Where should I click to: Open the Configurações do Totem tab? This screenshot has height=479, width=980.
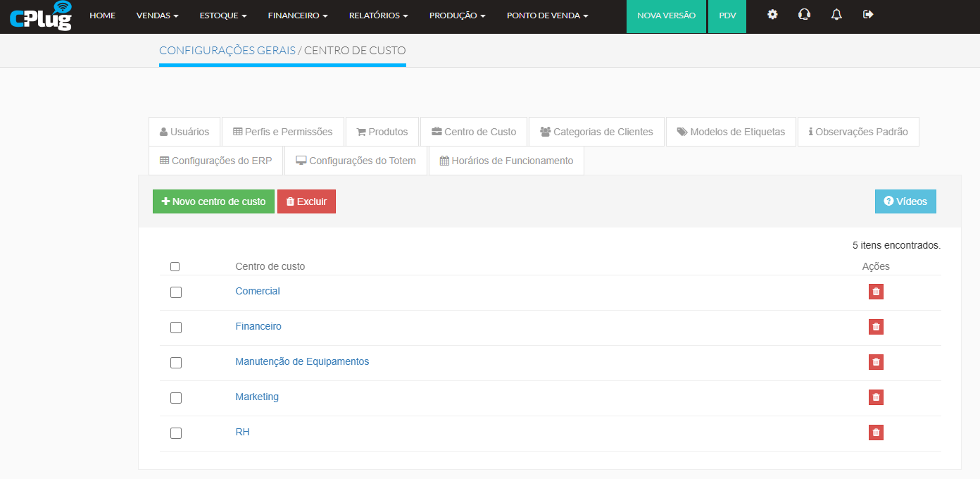pyautogui.click(x=356, y=161)
